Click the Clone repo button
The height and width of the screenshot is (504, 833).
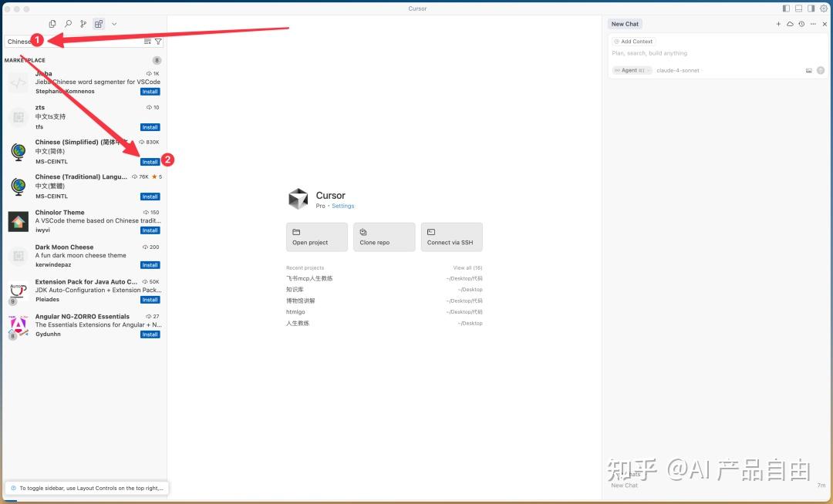[x=384, y=237]
